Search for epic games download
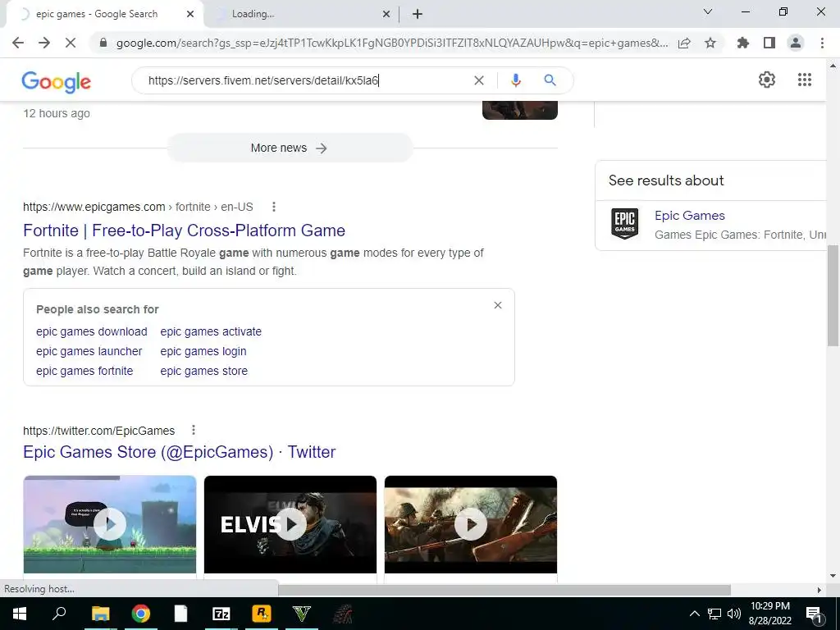This screenshot has width=840, height=630. click(x=92, y=331)
